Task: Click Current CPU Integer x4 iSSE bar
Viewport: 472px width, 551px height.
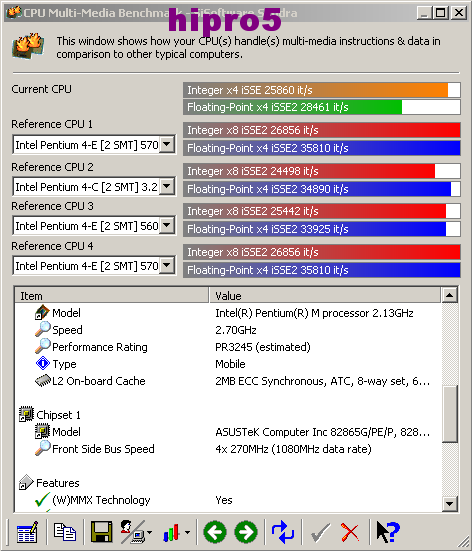Action: tap(322, 90)
